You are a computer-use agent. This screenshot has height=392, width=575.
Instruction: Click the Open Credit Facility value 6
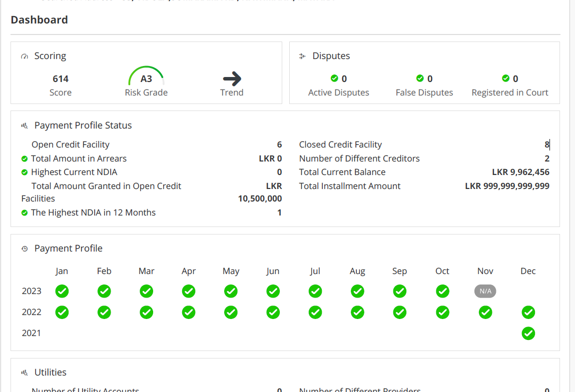pyautogui.click(x=279, y=144)
